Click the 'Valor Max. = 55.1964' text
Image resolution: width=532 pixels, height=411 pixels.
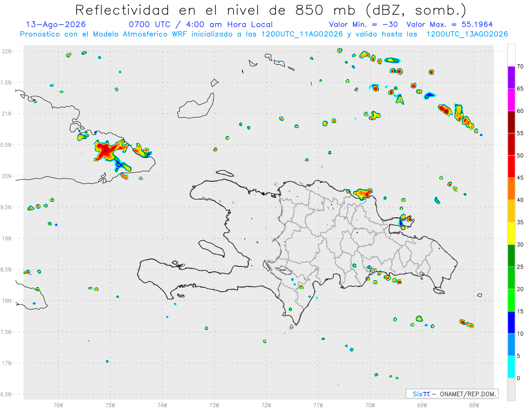450,24
